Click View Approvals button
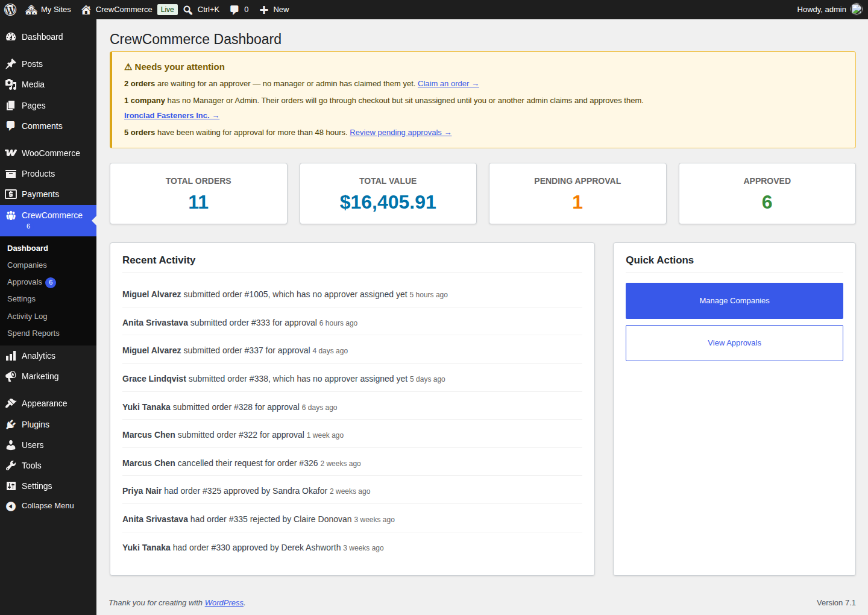The width and height of the screenshot is (868, 615). tap(734, 343)
